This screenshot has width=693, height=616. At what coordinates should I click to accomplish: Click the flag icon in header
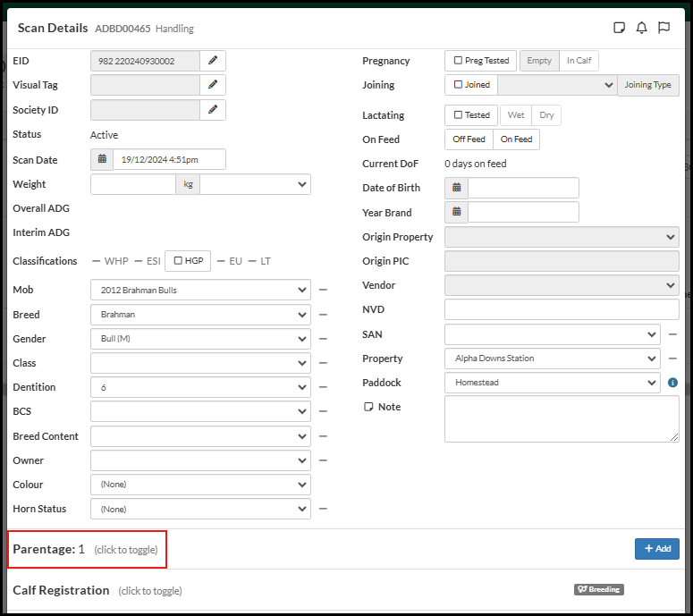tap(663, 28)
